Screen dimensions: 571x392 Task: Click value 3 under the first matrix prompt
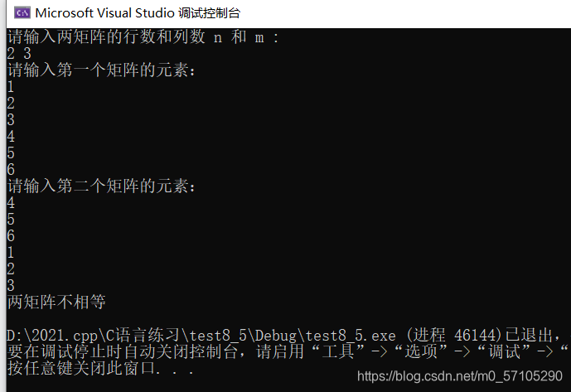point(11,120)
